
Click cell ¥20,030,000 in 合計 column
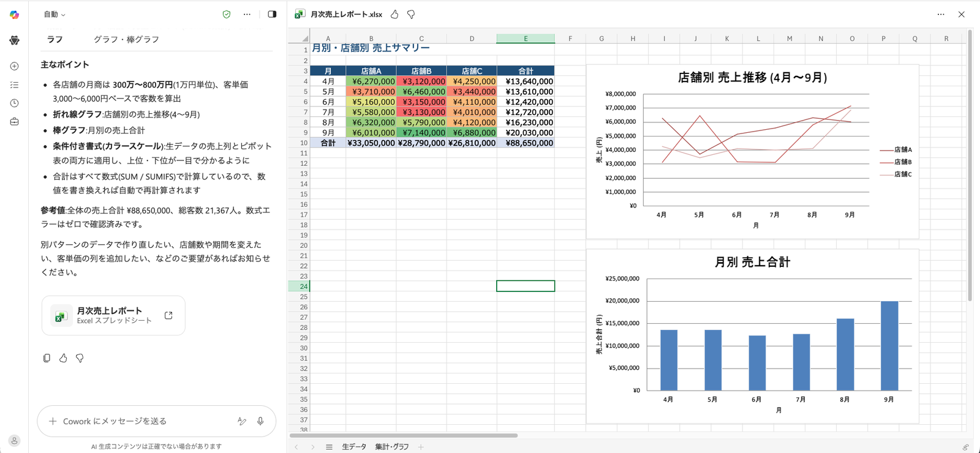pyautogui.click(x=526, y=133)
